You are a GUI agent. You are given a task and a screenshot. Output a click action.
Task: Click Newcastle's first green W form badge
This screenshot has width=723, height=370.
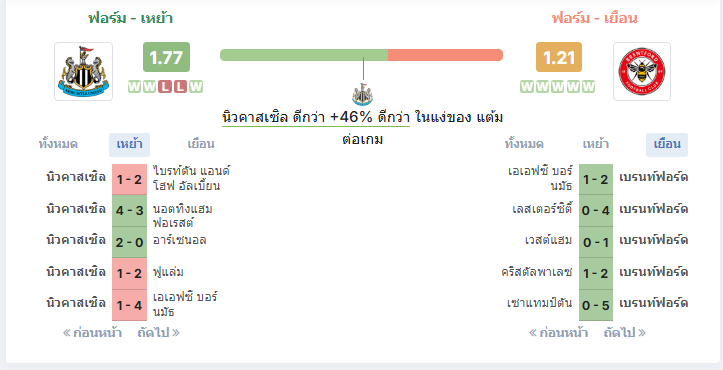click(x=134, y=87)
